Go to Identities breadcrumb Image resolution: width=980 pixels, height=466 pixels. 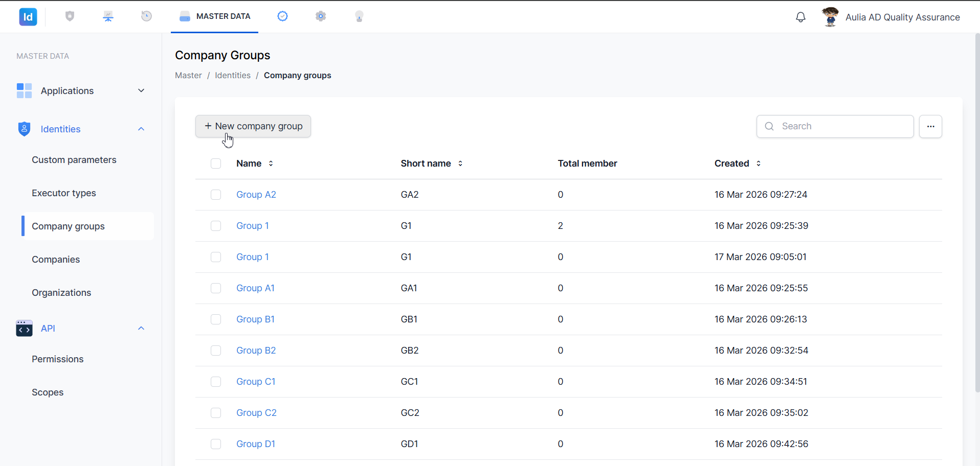(233, 75)
